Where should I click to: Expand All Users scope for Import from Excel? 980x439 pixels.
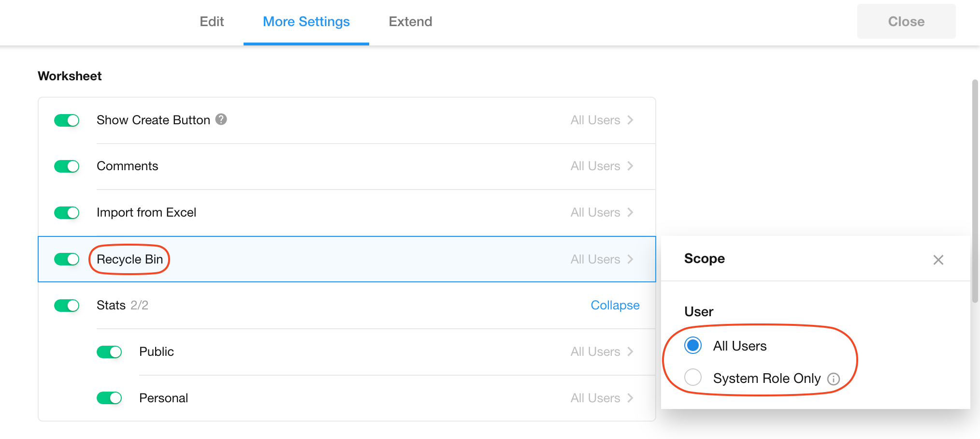tap(602, 213)
